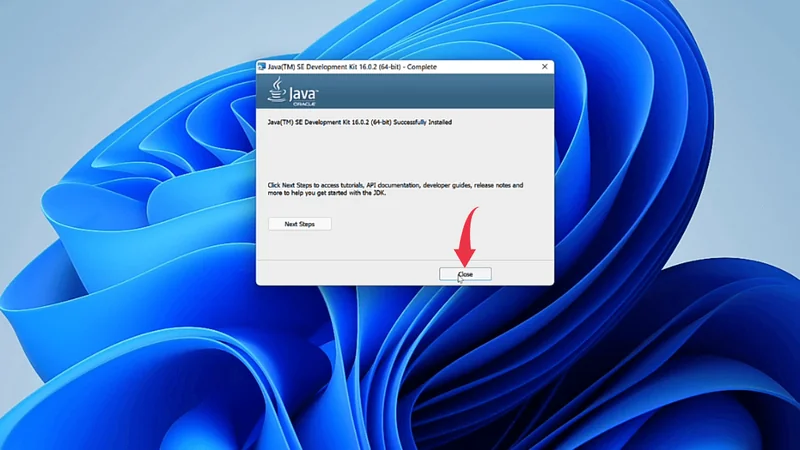This screenshot has height=450, width=800.
Task: Open Next Steps for JDK tutorials
Action: point(299,224)
